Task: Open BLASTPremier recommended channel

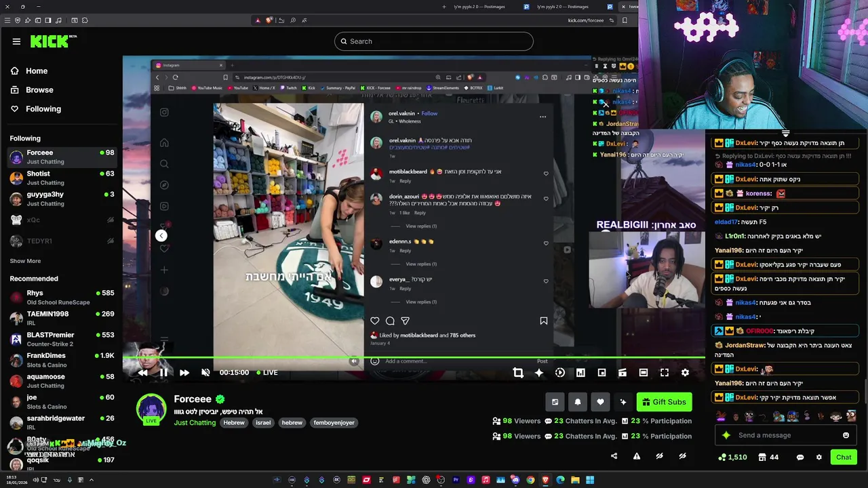Action: (x=62, y=340)
